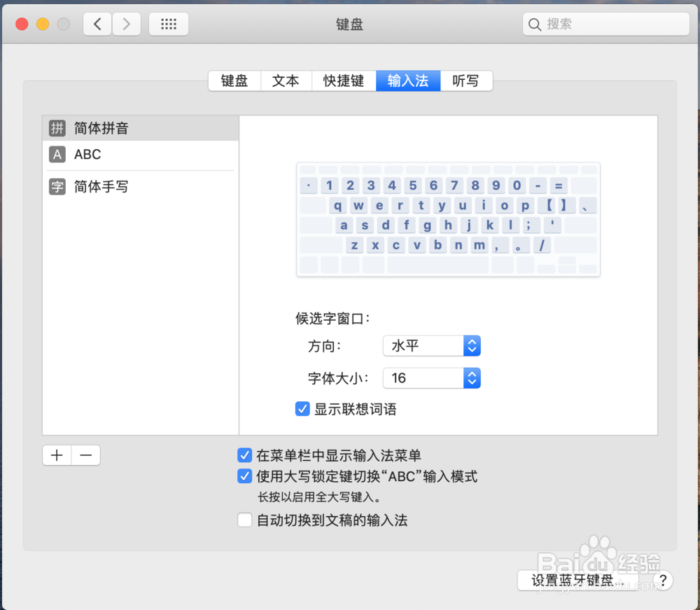Select the 字 icon for 简体手写 handwriting

[57, 186]
